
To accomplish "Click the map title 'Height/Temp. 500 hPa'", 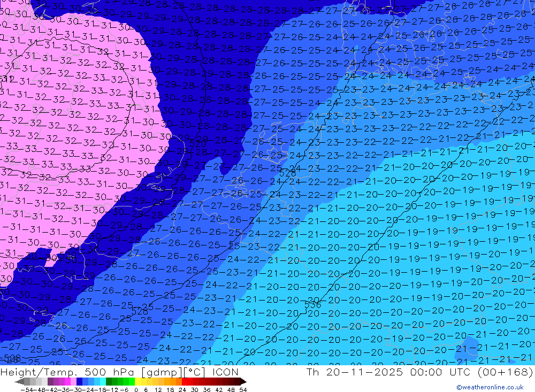I will coord(67,372).
